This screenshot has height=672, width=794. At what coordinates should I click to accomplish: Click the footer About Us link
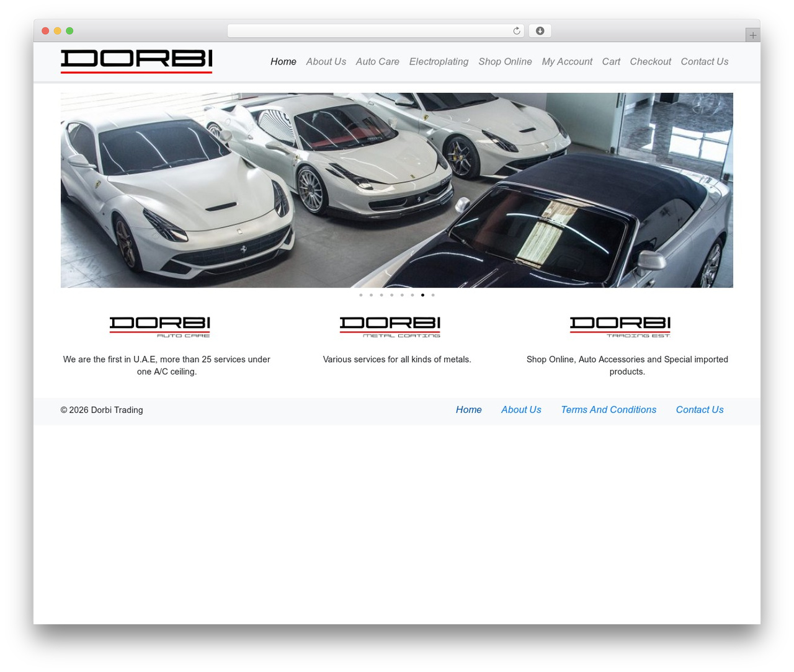(x=521, y=410)
